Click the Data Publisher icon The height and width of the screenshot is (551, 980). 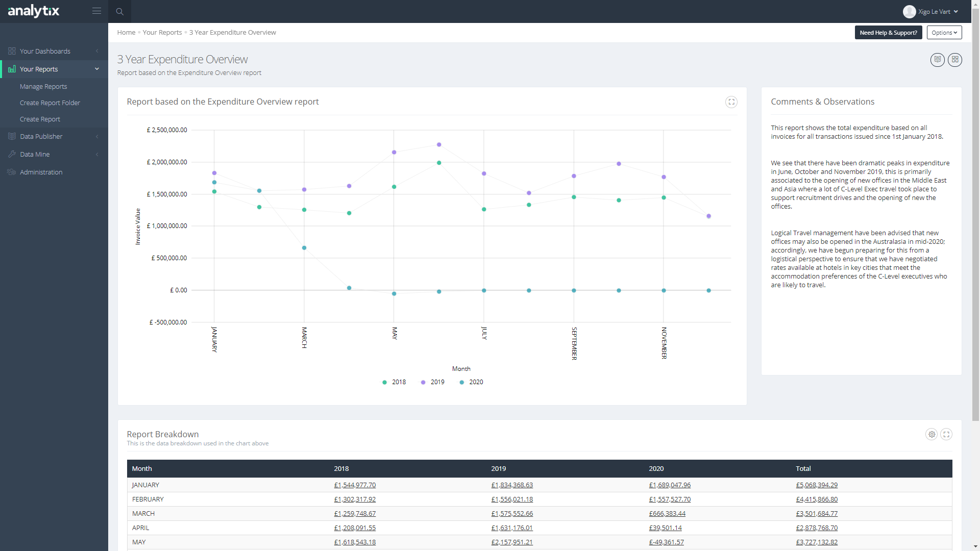point(12,136)
